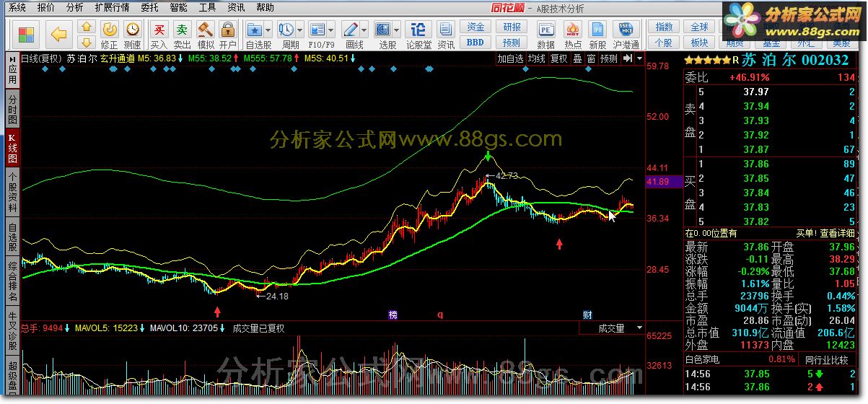
Task: Click the 指数 index button
Action: pos(664,27)
